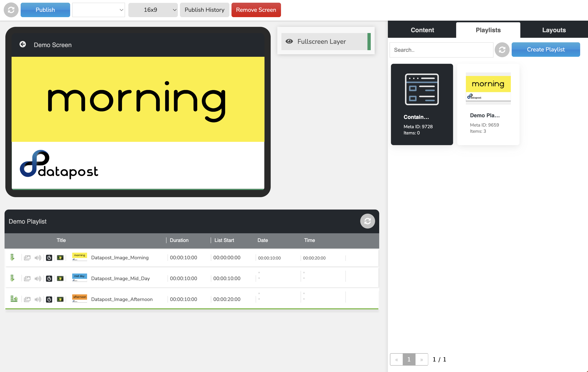Click the Time value 00:00:20:00 on Morning row
Viewport: 588px width, 372px height.
[x=314, y=258]
